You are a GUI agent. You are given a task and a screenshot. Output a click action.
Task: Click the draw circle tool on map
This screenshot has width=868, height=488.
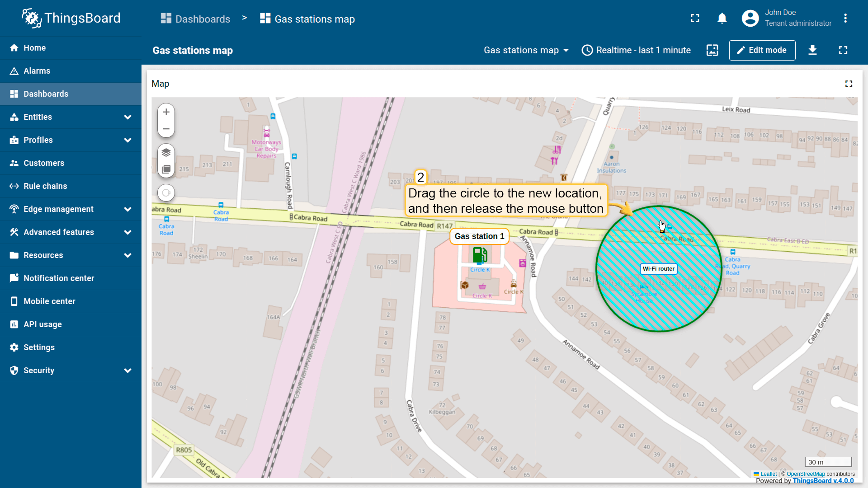166,193
